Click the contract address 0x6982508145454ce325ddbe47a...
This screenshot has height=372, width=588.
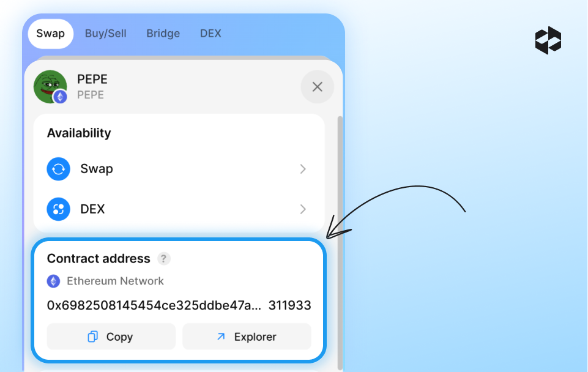[154, 305]
